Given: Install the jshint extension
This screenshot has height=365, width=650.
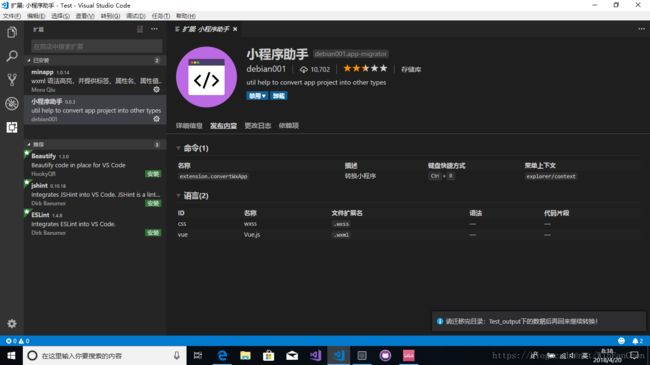Looking at the screenshot, I should tap(153, 203).
